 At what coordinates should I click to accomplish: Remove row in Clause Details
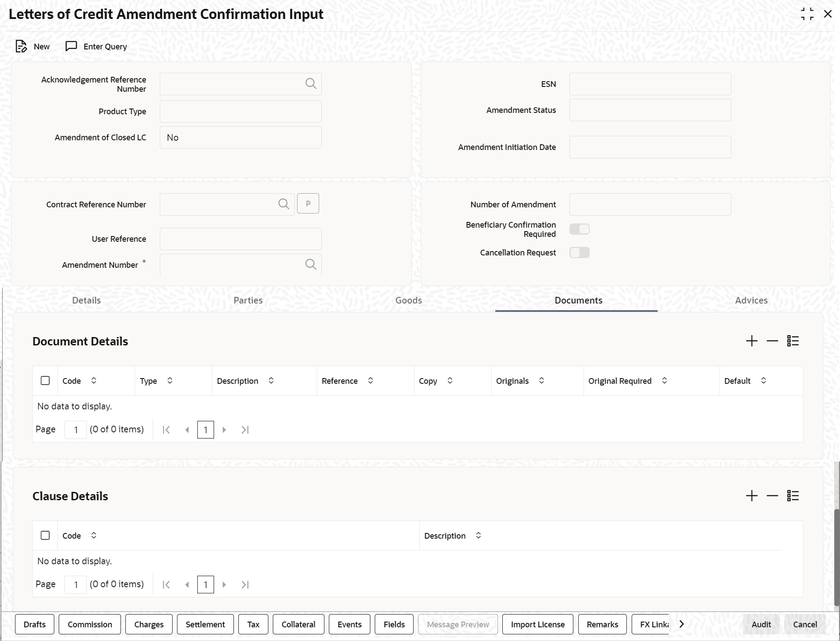pyautogui.click(x=772, y=496)
